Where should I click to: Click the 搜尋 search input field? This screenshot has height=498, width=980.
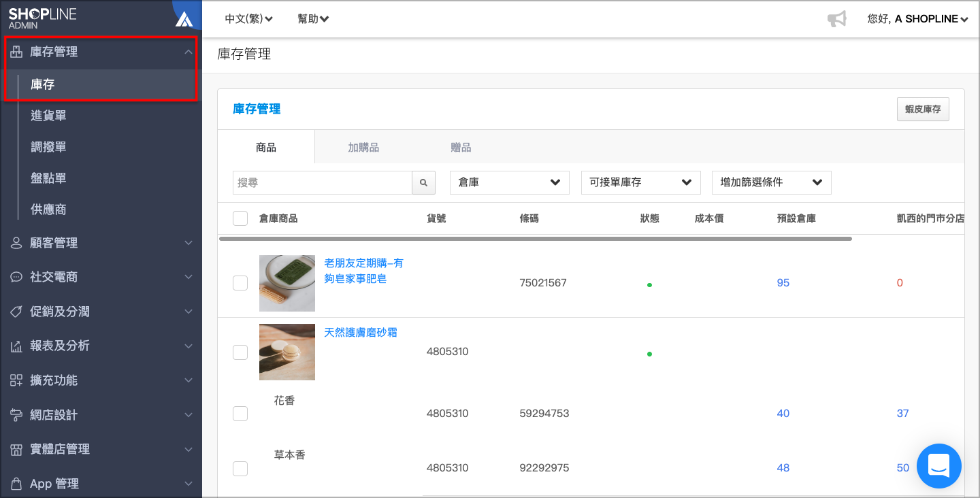coord(323,182)
